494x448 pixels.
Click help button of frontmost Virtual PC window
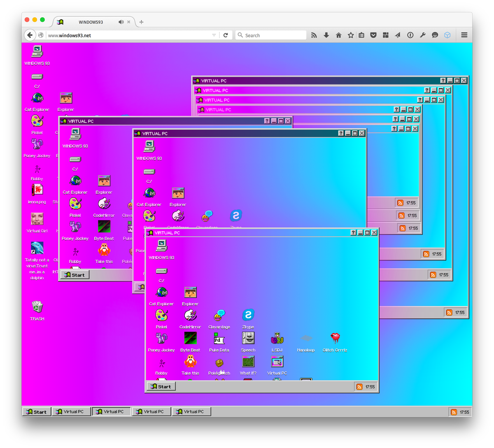353,232
